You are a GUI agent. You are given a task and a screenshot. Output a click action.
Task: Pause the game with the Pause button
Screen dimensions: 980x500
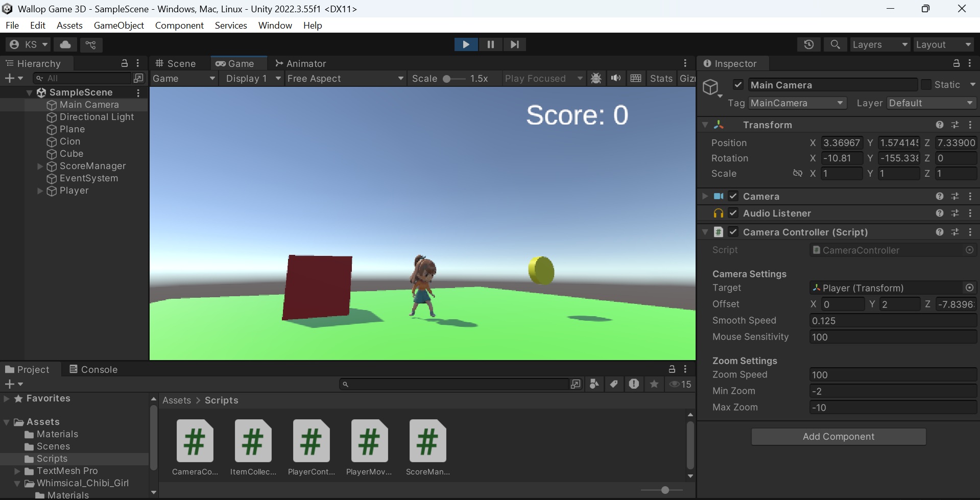click(490, 44)
